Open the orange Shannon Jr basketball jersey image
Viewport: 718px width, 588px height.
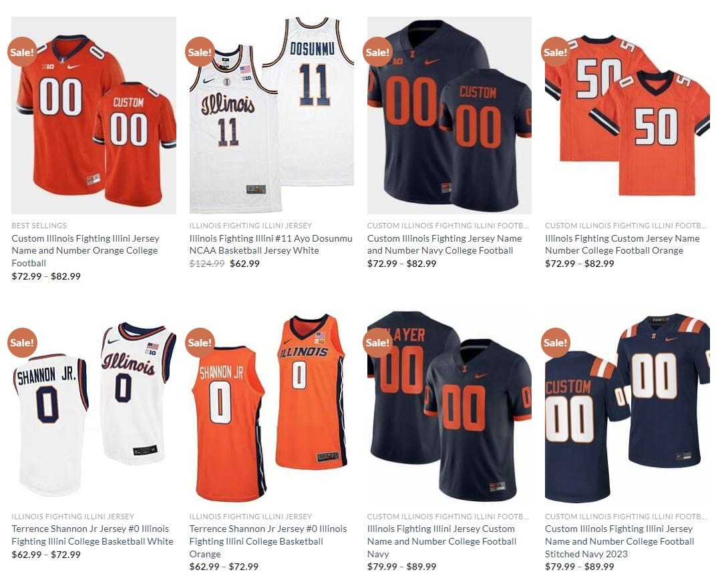272,406
